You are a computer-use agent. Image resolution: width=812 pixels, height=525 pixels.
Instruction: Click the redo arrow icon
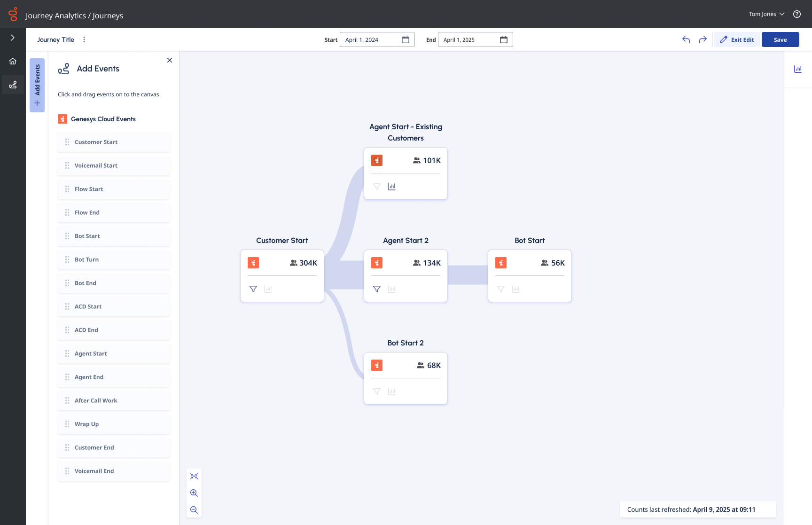[x=703, y=39]
